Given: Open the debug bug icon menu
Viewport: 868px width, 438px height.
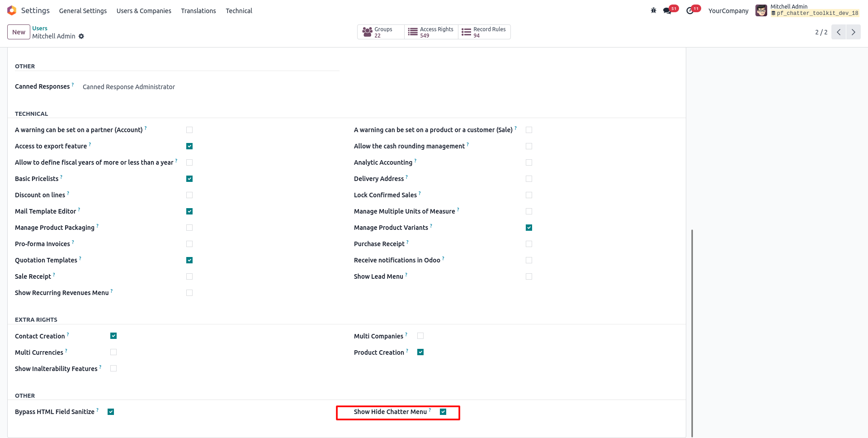Looking at the screenshot, I should [653, 10].
